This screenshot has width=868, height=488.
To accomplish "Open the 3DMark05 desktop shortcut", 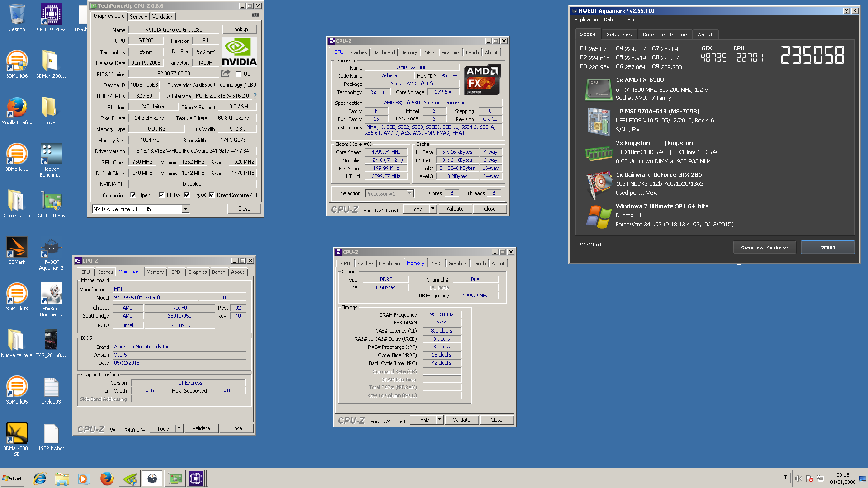I will click(17, 390).
